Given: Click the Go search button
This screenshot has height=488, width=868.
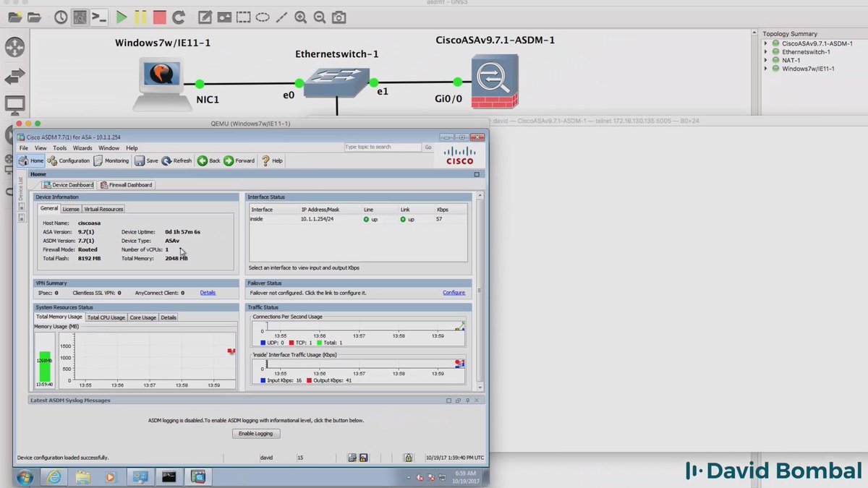Looking at the screenshot, I should click(x=428, y=147).
